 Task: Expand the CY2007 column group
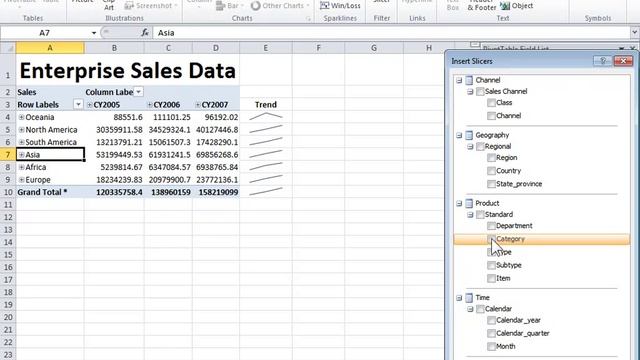198,105
